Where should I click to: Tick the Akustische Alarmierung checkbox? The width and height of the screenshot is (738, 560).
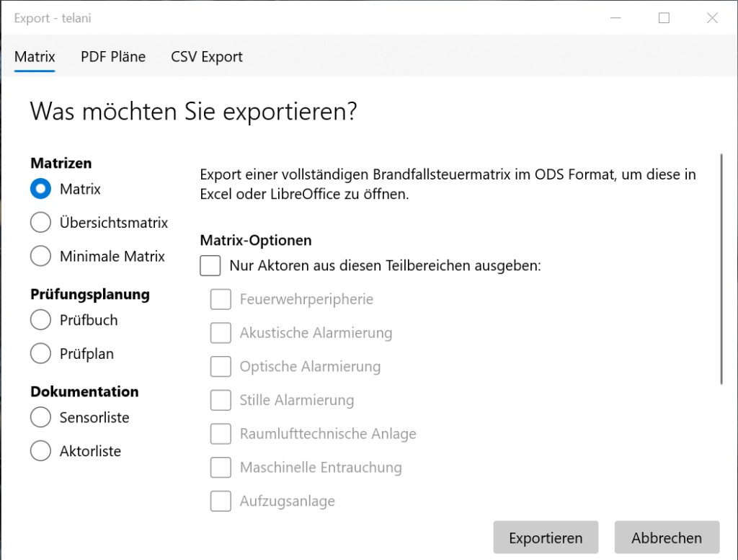coord(221,333)
